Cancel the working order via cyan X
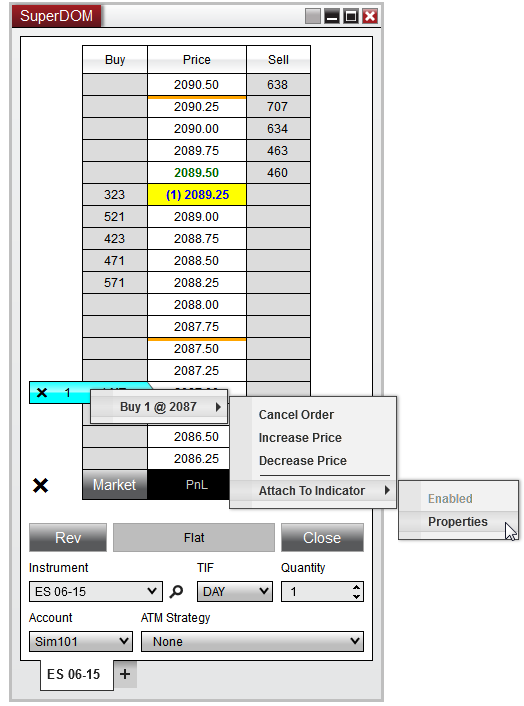Screen dimensions: 524x706 (x=42, y=393)
